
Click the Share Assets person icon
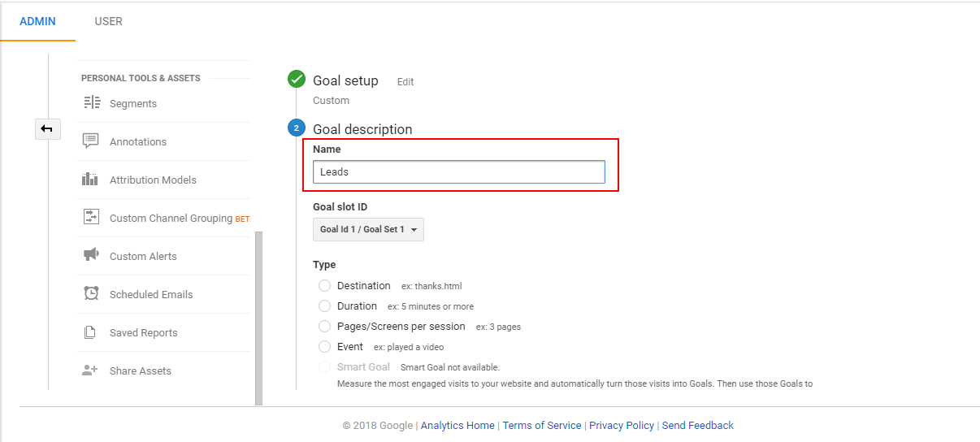tap(90, 370)
